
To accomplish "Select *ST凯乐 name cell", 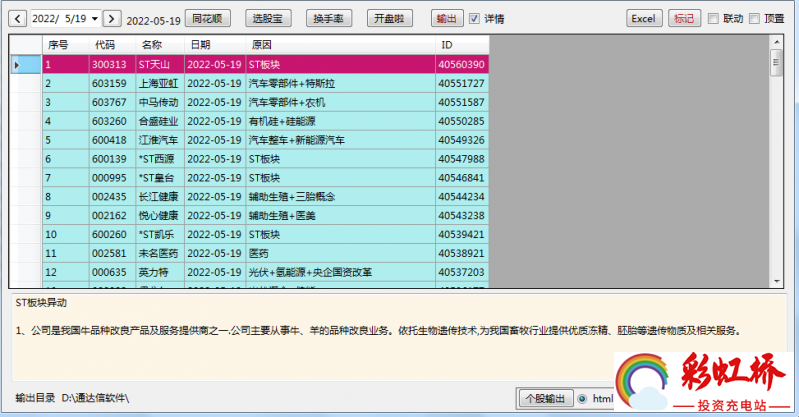I will click(160, 234).
